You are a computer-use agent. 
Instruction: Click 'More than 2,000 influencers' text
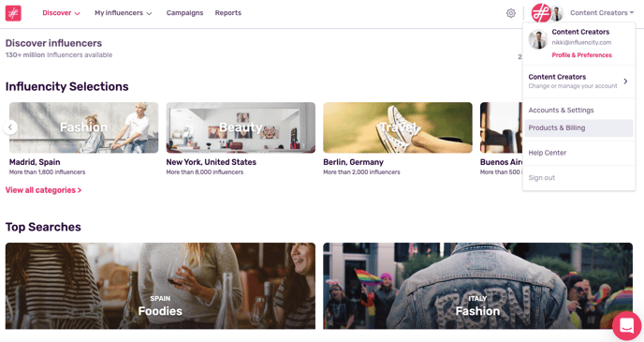pos(361,172)
